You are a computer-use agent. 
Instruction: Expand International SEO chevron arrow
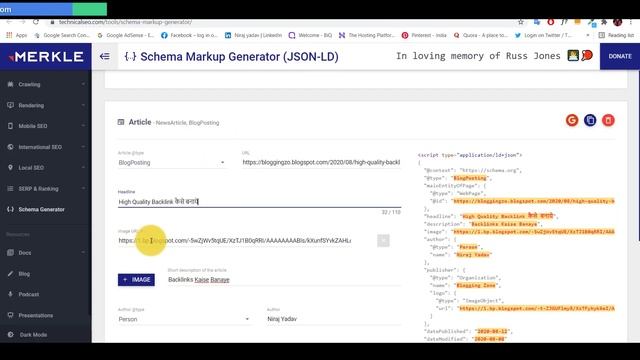[83, 147]
